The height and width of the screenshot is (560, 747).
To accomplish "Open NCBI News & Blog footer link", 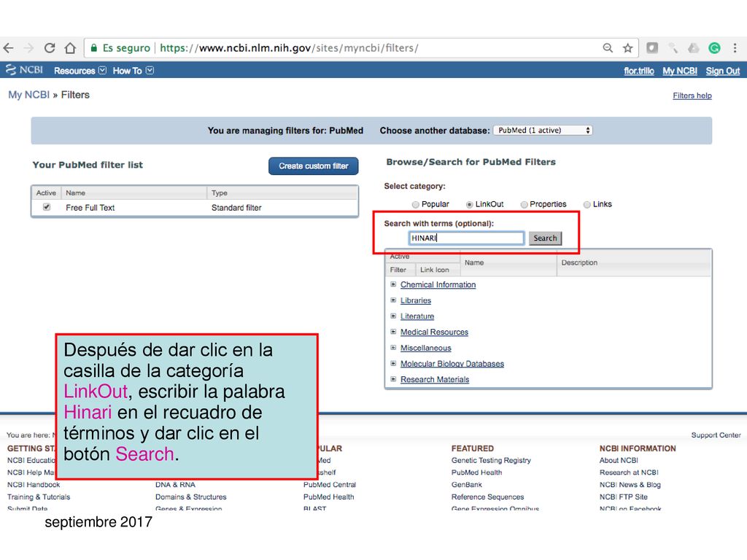I will 630,485.
